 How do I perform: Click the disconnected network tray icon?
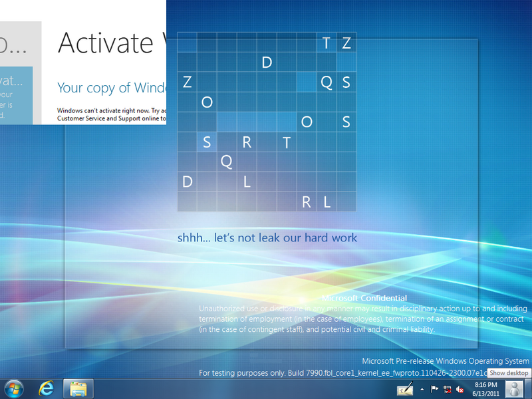click(x=447, y=389)
